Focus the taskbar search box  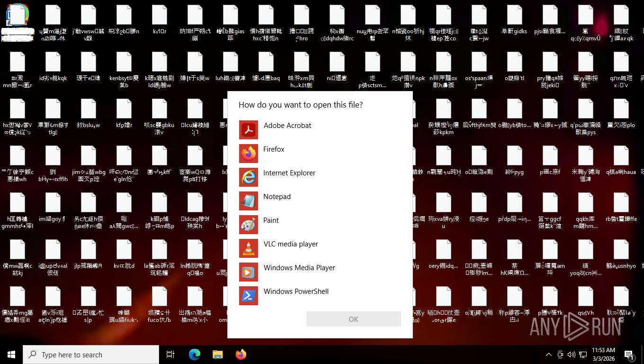91,355
